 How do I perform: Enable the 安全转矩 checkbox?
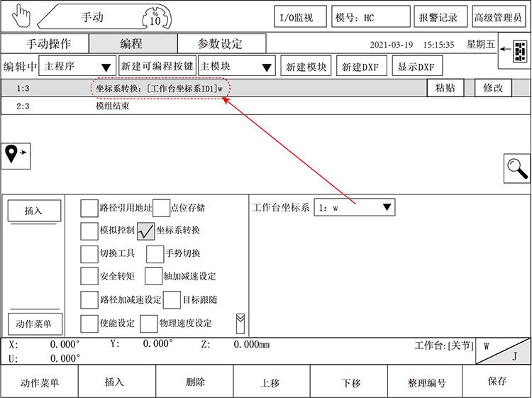pos(89,276)
